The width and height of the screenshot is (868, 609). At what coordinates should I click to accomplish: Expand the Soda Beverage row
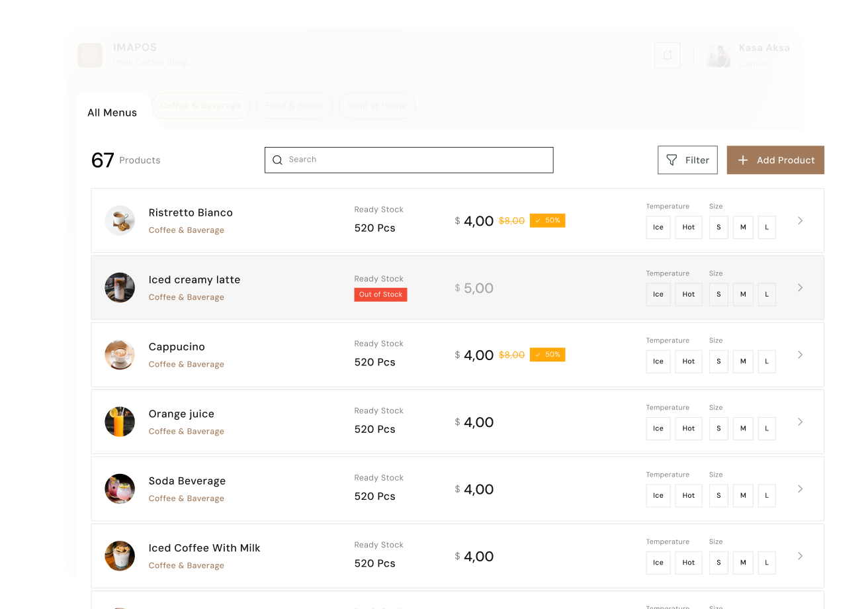tap(800, 489)
